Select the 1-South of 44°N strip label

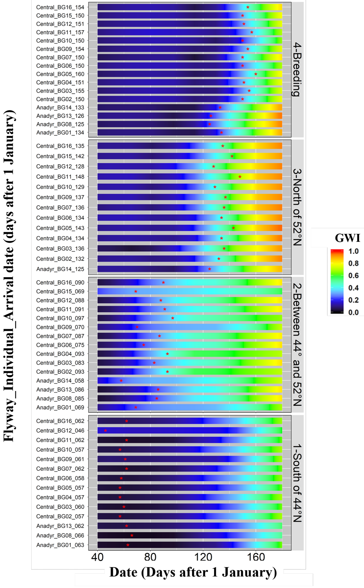pyautogui.click(x=297, y=483)
